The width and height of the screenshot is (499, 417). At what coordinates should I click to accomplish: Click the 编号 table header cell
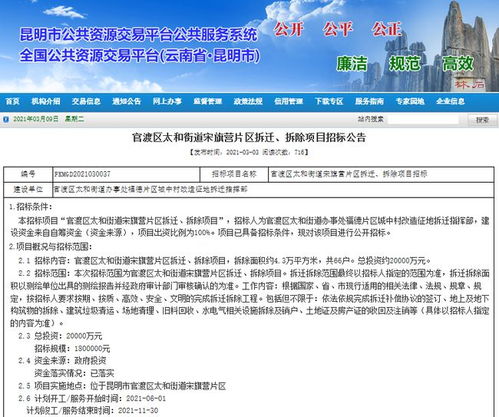click(x=28, y=174)
